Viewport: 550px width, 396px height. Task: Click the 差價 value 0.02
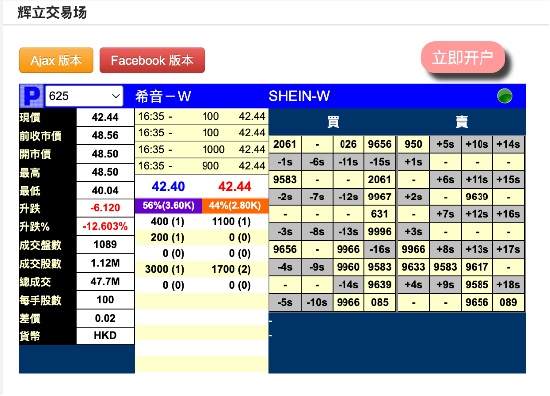coord(105,318)
